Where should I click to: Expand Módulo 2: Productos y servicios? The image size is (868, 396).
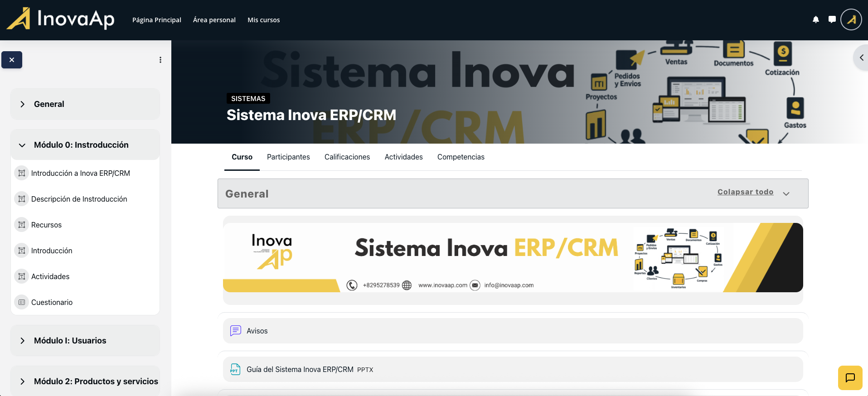tap(22, 382)
